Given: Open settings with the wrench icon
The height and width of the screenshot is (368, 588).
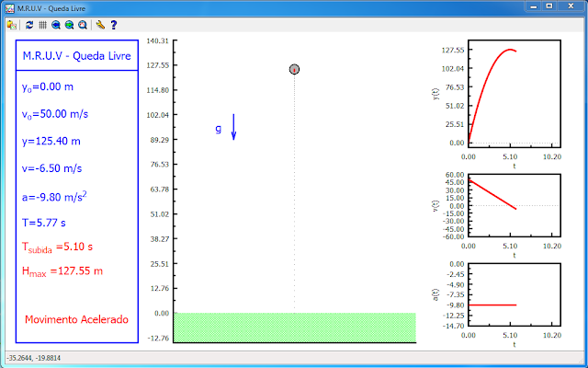Looking at the screenshot, I should coord(100,25).
